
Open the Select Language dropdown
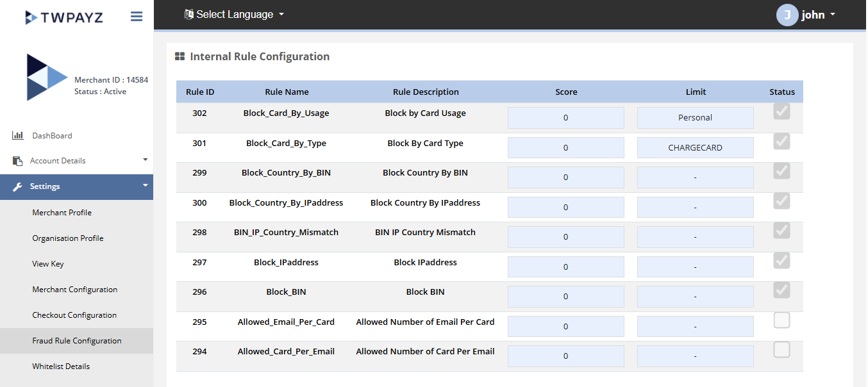(x=234, y=15)
